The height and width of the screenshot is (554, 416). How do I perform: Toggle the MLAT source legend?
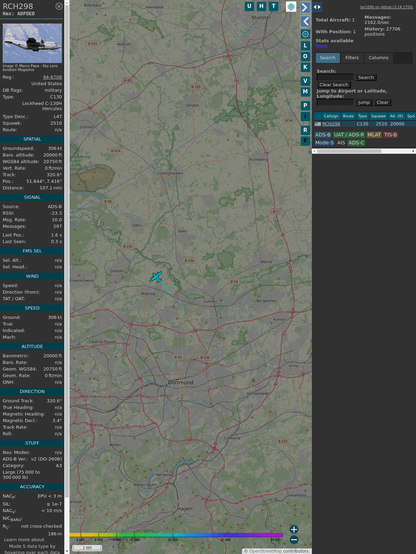[374, 135]
